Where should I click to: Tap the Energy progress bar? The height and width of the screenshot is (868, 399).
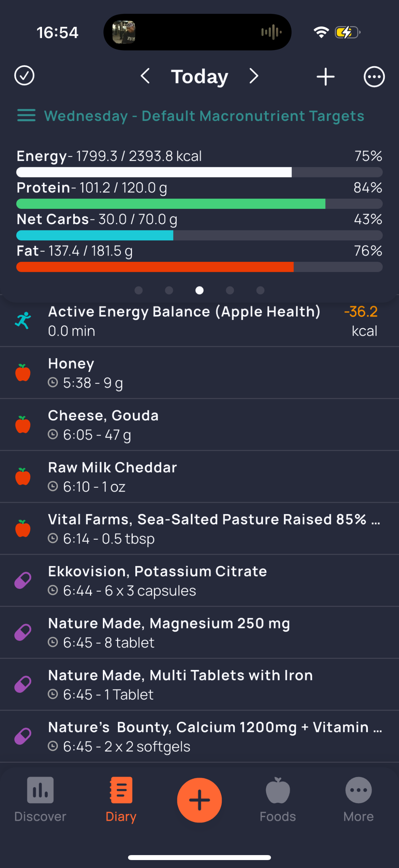199,172
